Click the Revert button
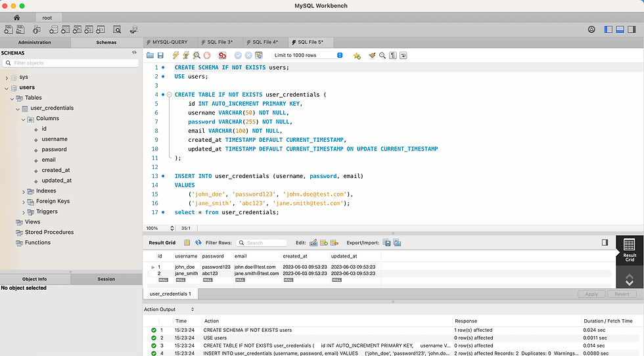The width and height of the screenshot is (644, 356). point(621,294)
